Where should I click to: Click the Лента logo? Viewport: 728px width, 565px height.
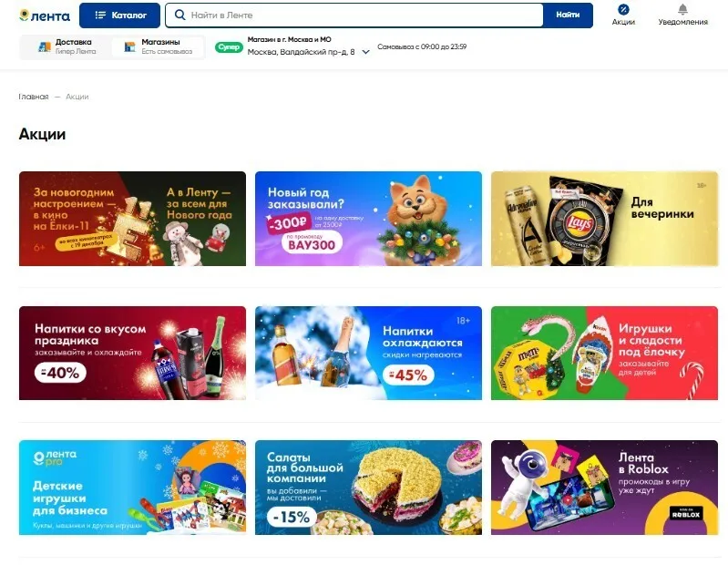click(x=45, y=15)
